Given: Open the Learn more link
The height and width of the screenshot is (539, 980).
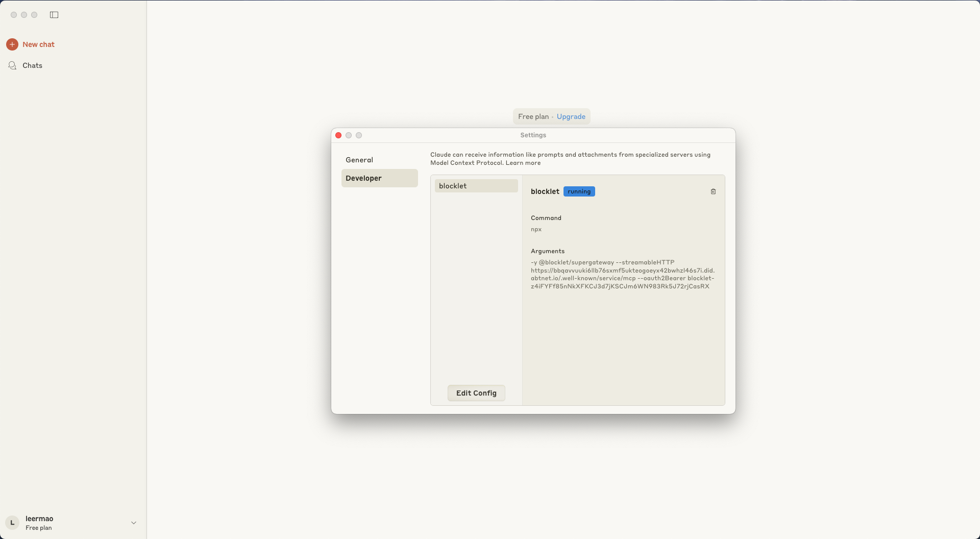Looking at the screenshot, I should [x=523, y=163].
